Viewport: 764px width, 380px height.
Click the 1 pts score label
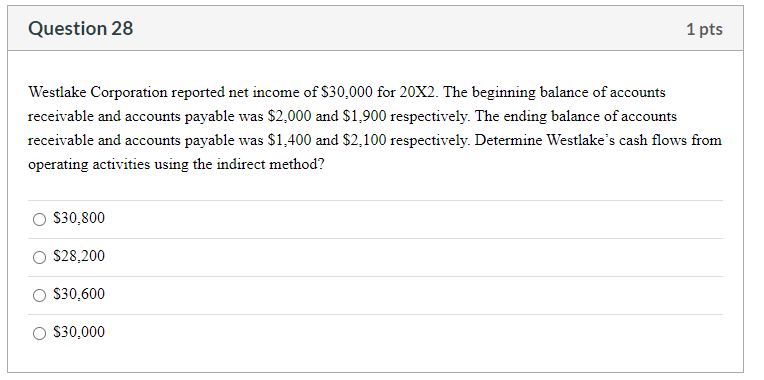point(704,29)
